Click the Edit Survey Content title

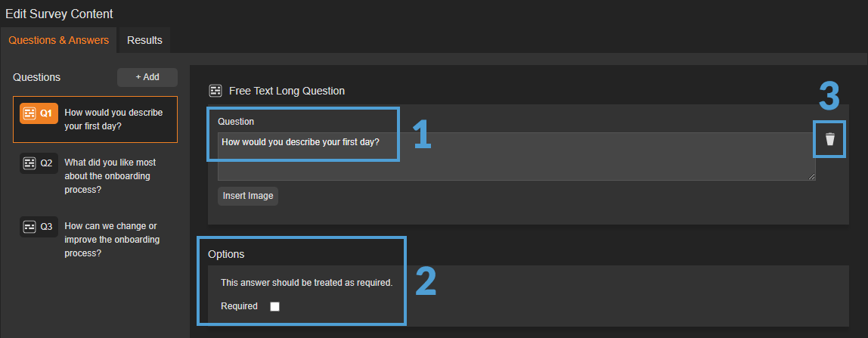pyautogui.click(x=59, y=13)
